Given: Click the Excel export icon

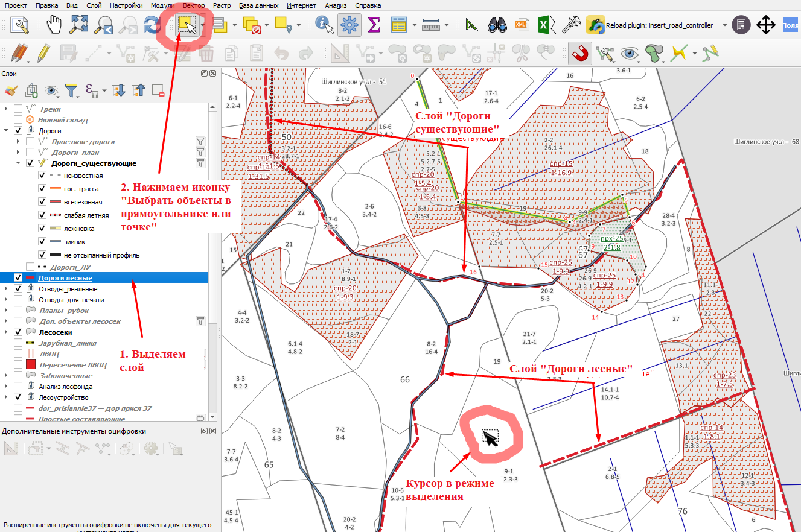Looking at the screenshot, I should (x=544, y=25).
